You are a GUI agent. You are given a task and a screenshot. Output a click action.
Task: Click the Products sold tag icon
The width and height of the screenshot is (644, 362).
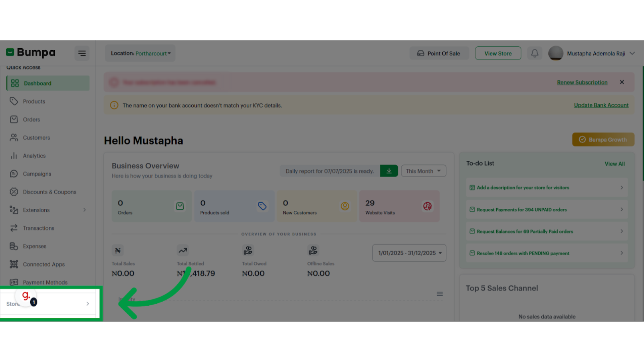[262, 206]
